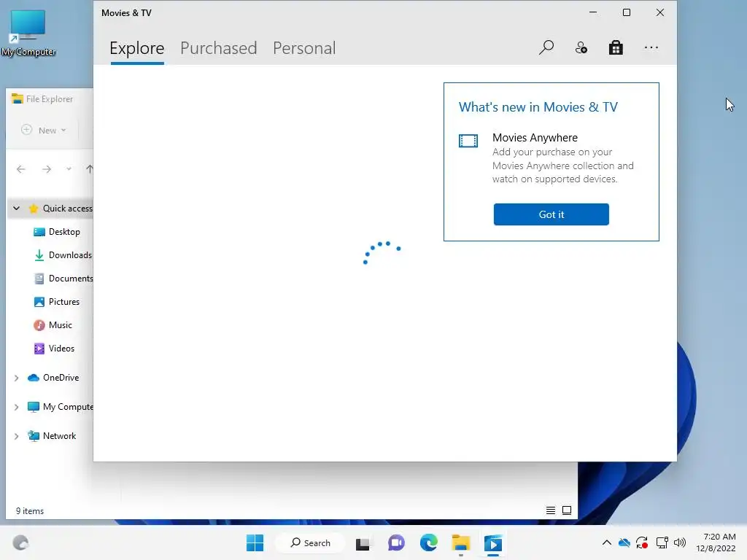
Task: Expand the My Computer tree node
Action: tap(16, 407)
